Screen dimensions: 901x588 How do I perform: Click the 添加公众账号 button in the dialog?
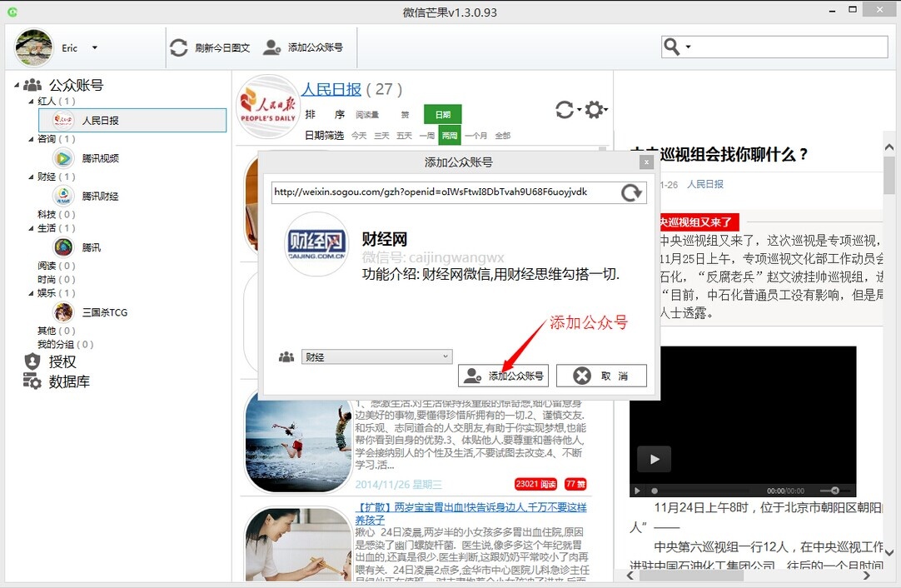pyautogui.click(x=503, y=376)
